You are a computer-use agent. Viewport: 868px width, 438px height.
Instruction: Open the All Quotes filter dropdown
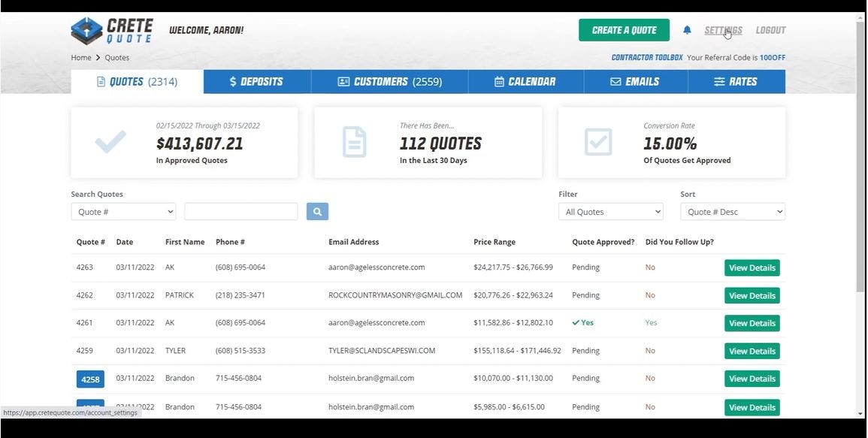point(610,211)
